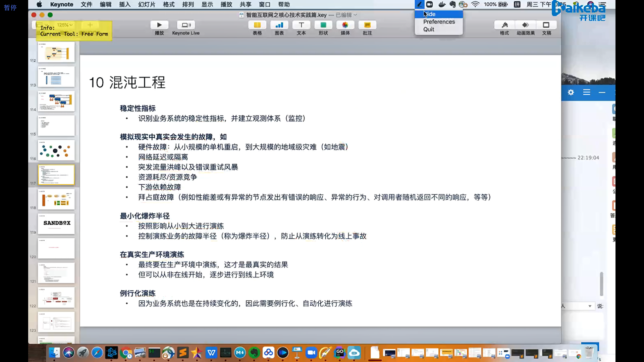Toggle the Document (文稿) inspector

546,25
